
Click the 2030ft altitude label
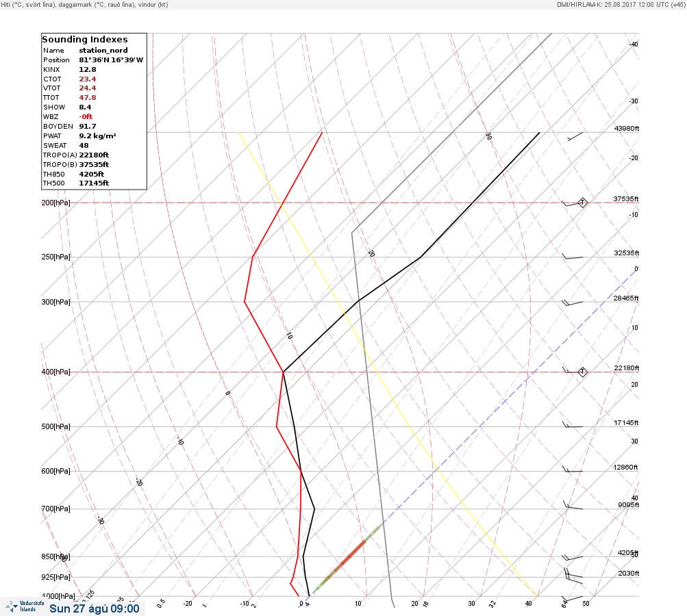[628, 573]
